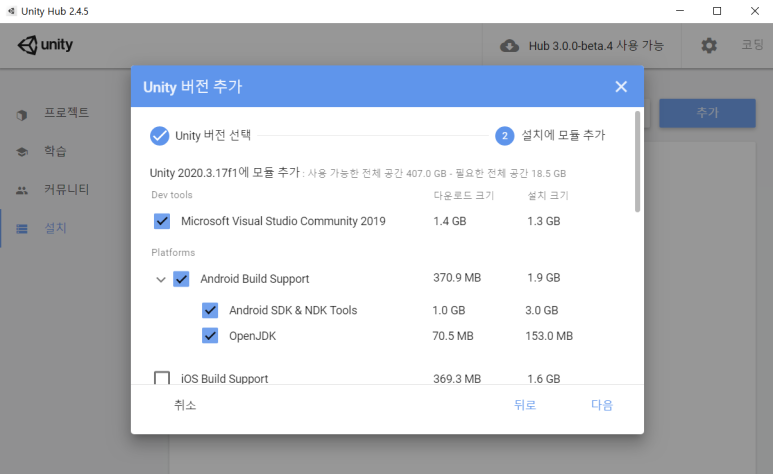Close the Unity 버전 추가 dialog

pos(621,87)
